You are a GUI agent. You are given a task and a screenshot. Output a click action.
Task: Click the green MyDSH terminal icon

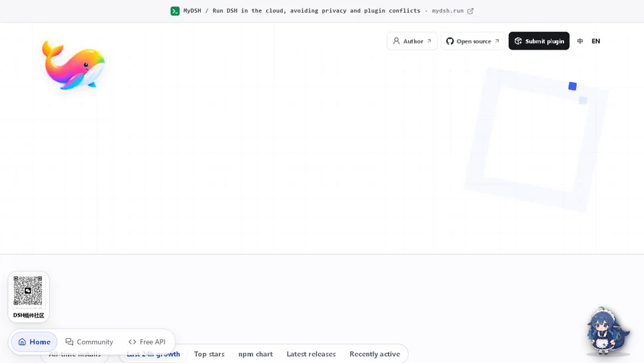tap(175, 11)
